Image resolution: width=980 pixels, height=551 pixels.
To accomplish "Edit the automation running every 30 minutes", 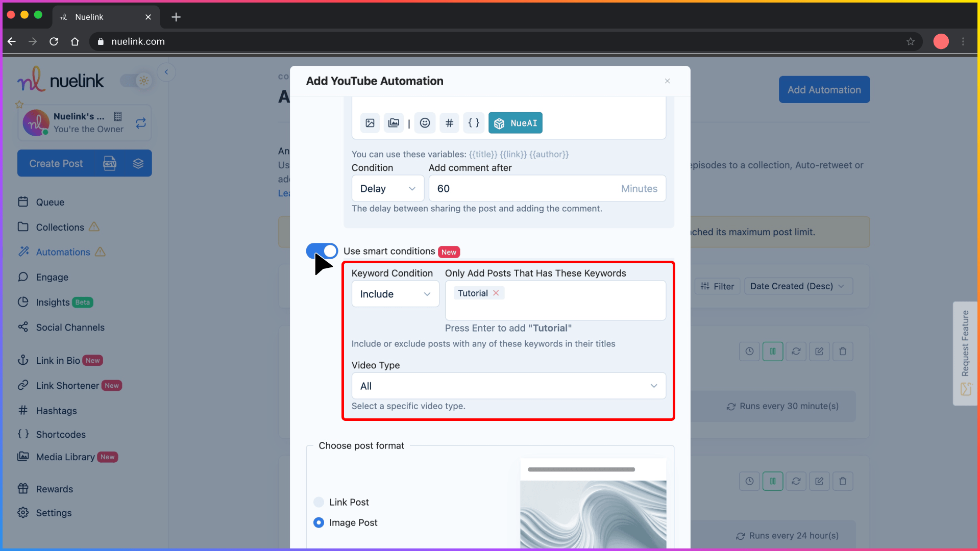I will [x=819, y=352].
